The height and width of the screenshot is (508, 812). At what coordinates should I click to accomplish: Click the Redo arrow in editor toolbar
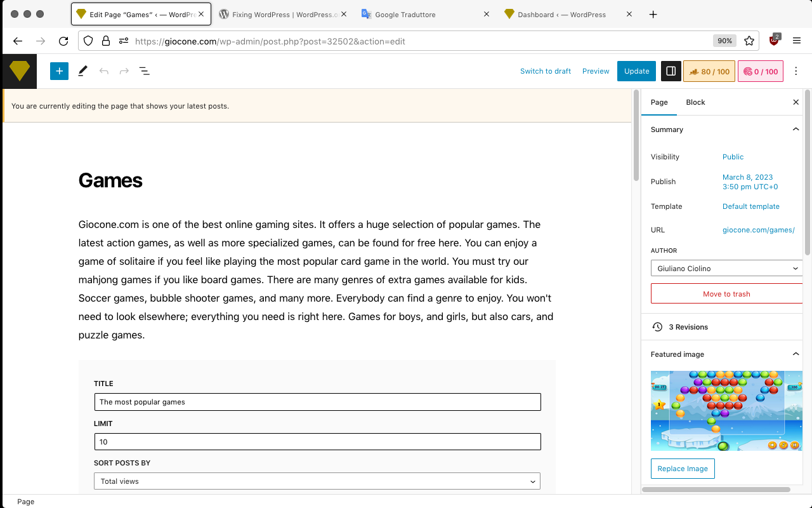click(124, 71)
